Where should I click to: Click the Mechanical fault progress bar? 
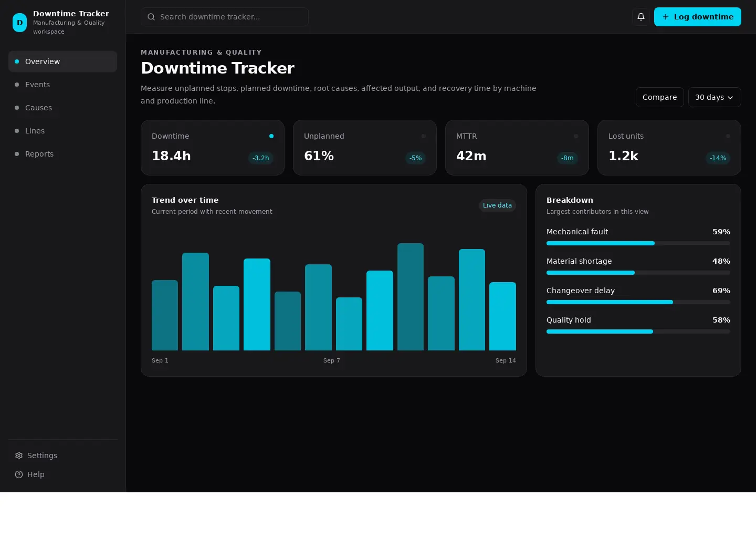638,243
